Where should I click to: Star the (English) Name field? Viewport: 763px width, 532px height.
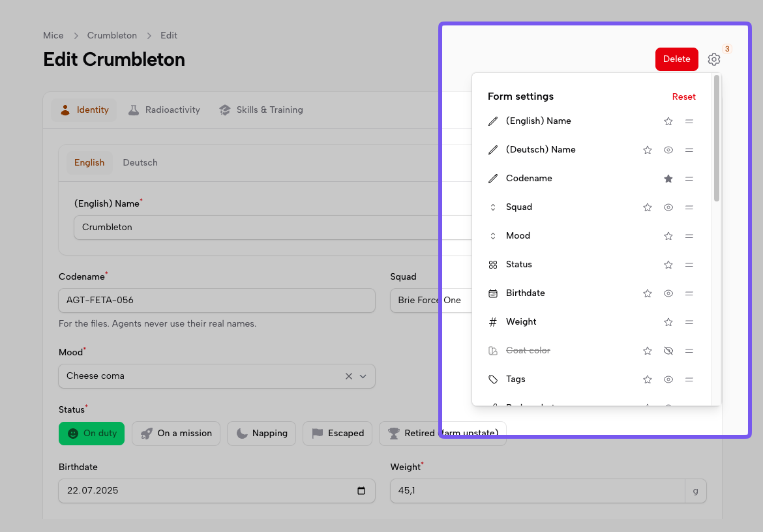[668, 121]
